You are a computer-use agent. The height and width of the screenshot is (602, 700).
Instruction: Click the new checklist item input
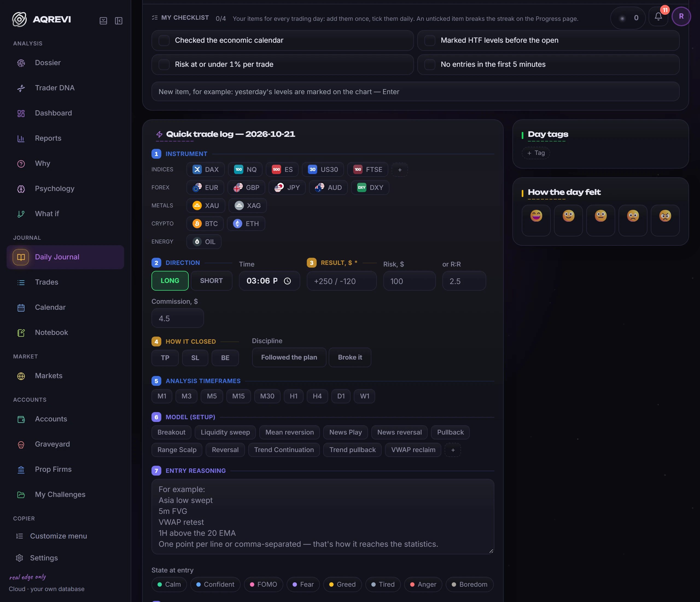(x=415, y=92)
